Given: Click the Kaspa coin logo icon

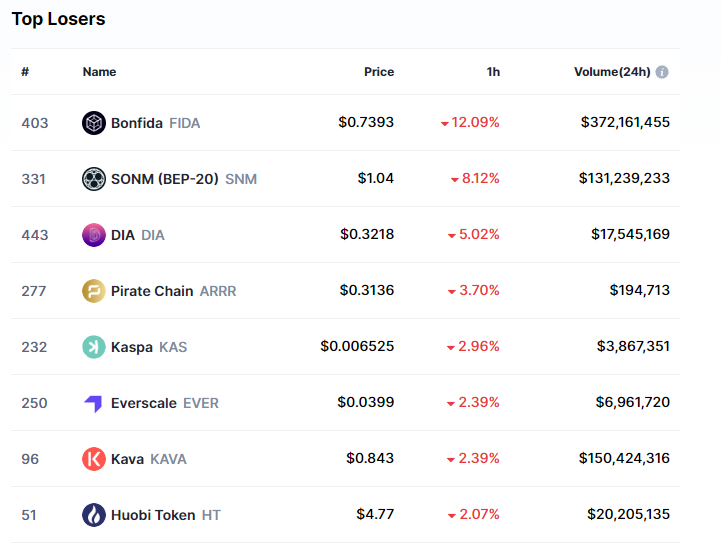Looking at the screenshot, I should point(93,347).
